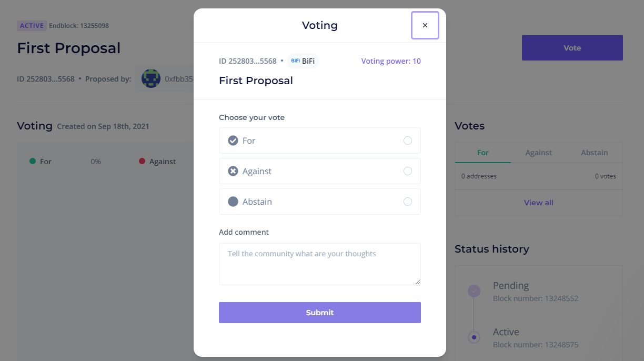Submit the vote
The image size is (644, 361).
[x=320, y=313]
